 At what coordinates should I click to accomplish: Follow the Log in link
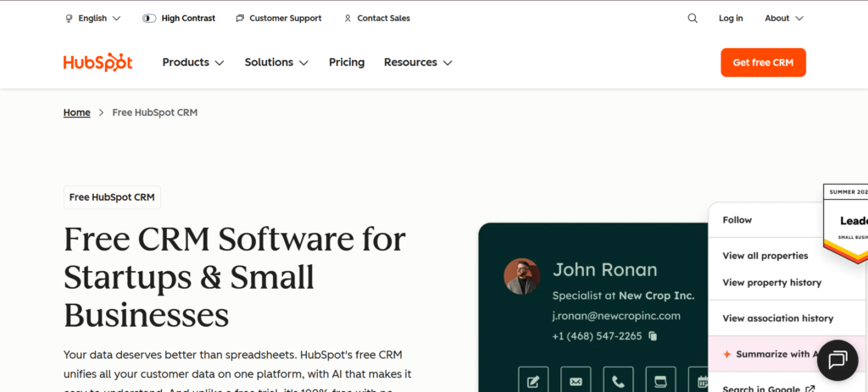731,19
